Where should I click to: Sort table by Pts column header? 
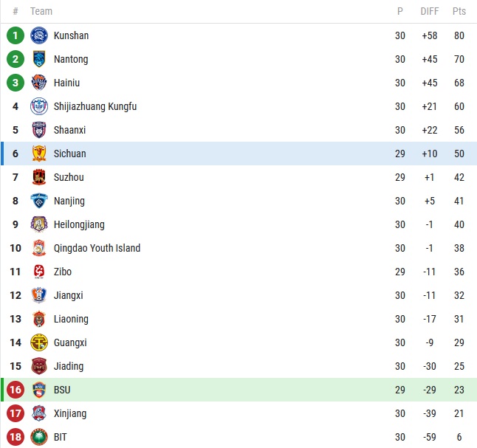pyautogui.click(x=459, y=11)
